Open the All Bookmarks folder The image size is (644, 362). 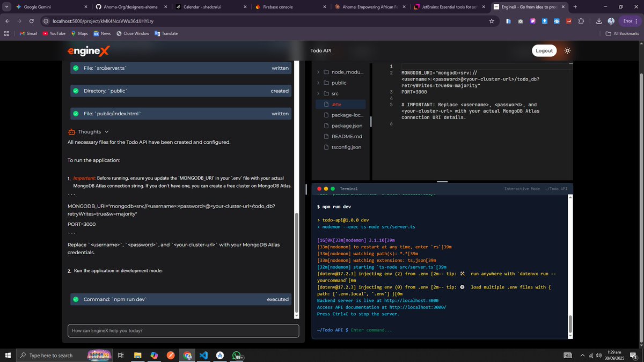pos(623,33)
